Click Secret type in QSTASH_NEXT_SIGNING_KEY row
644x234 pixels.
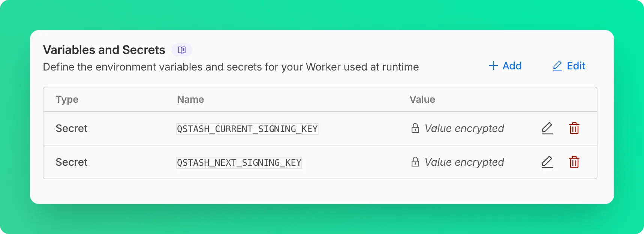(72, 162)
